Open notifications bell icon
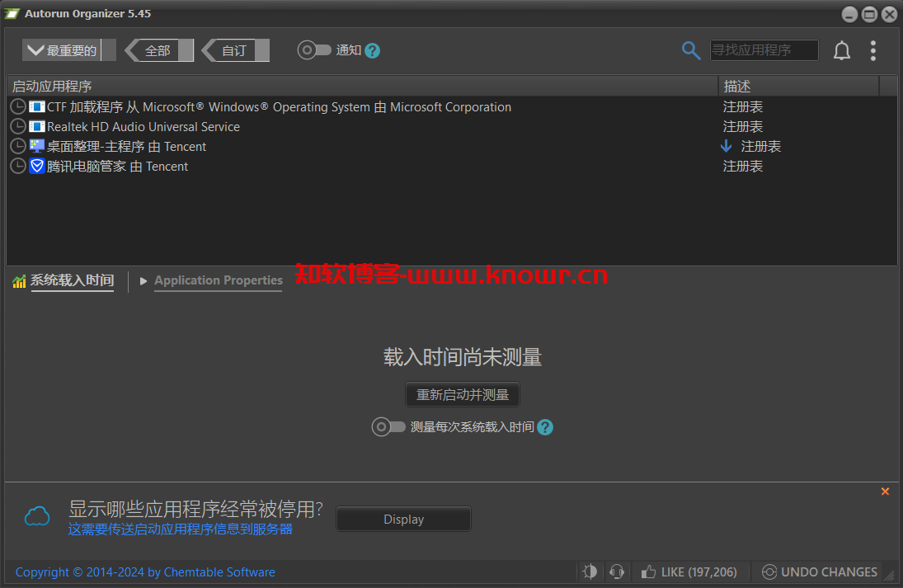Image resolution: width=903 pixels, height=588 pixels. pyautogui.click(x=841, y=50)
